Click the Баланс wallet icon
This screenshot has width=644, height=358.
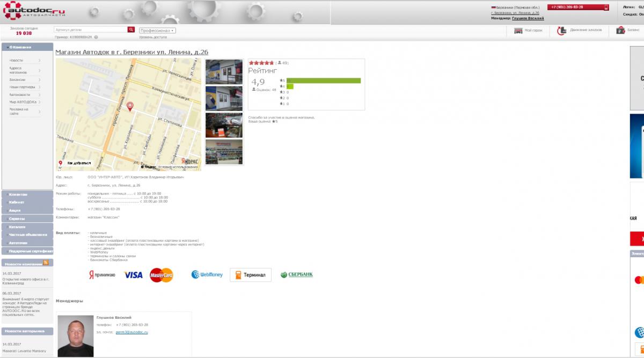[x=621, y=31]
